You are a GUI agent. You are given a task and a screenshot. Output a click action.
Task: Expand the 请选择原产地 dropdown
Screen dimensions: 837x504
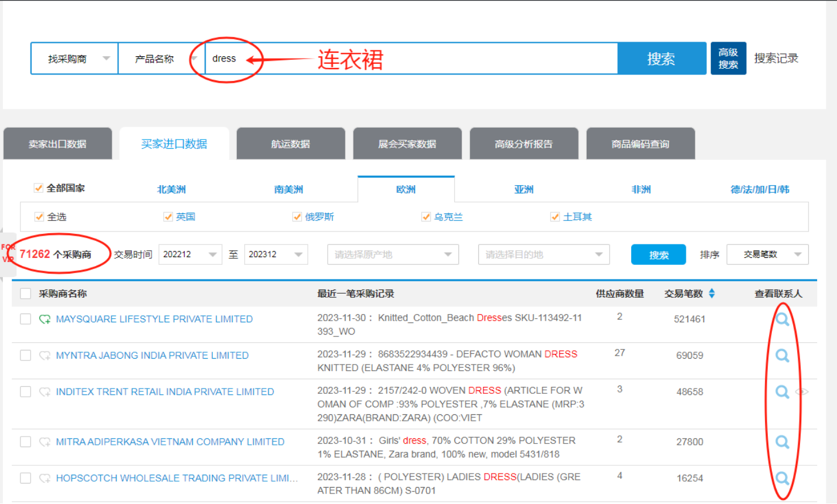click(x=393, y=254)
